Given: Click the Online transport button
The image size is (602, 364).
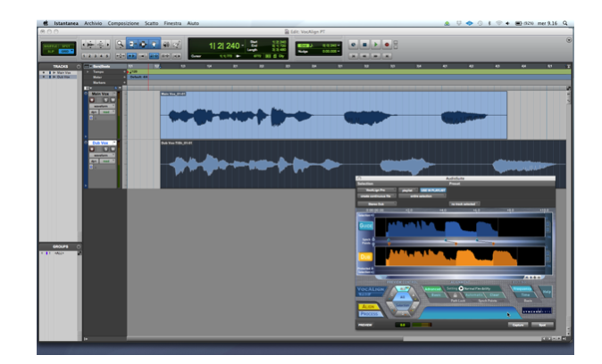Looking at the screenshot, I should pos(354,45).
